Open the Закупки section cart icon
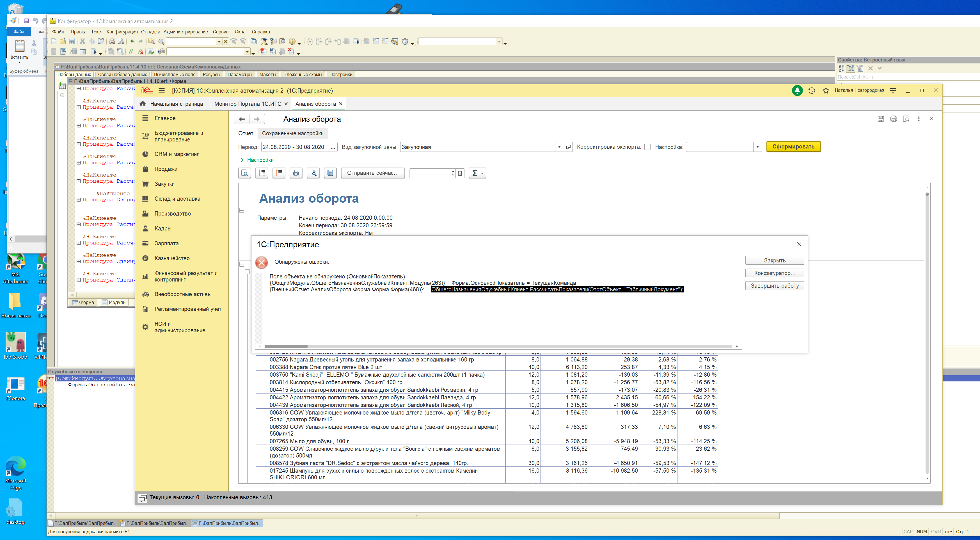Image resolution: width=980 pixels, height=540 pixels. 145,184
